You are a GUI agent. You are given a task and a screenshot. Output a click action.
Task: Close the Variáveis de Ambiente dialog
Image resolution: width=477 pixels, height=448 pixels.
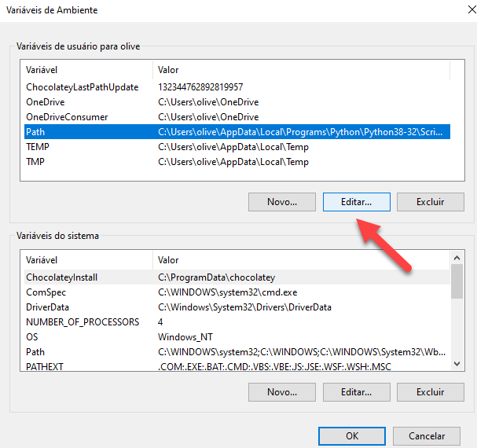[471, 9]
